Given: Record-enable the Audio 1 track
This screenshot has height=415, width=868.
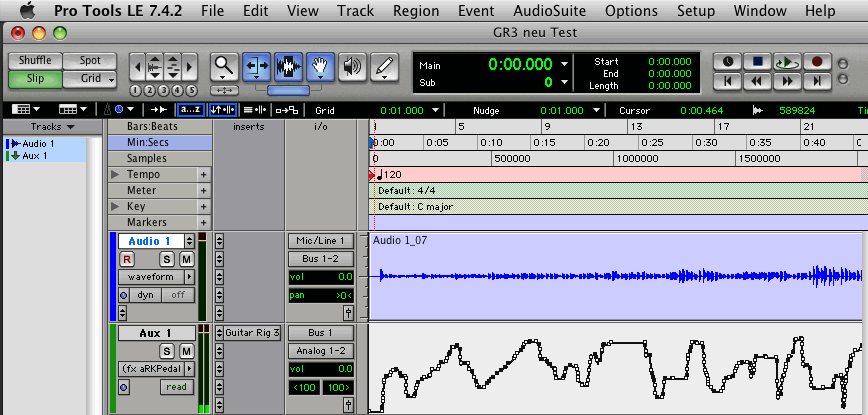Looking at the screenshot, I should (127, 259).
